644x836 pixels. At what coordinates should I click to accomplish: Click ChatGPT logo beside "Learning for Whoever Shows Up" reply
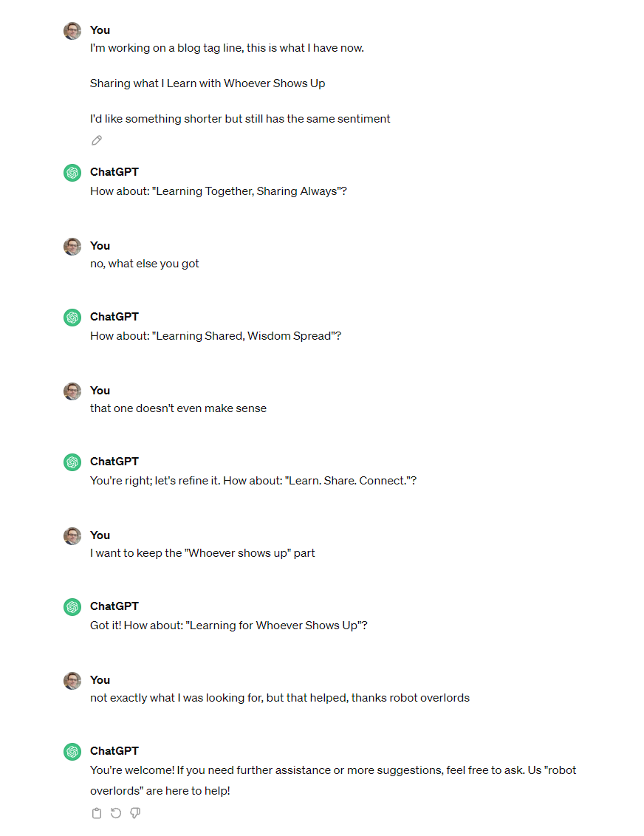(x=72, y=607)
